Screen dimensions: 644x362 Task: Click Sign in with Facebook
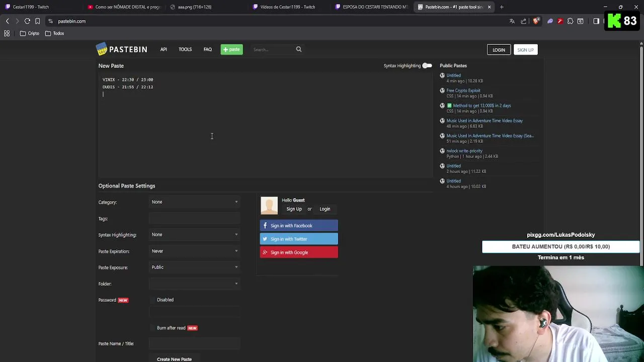[299, 226]
